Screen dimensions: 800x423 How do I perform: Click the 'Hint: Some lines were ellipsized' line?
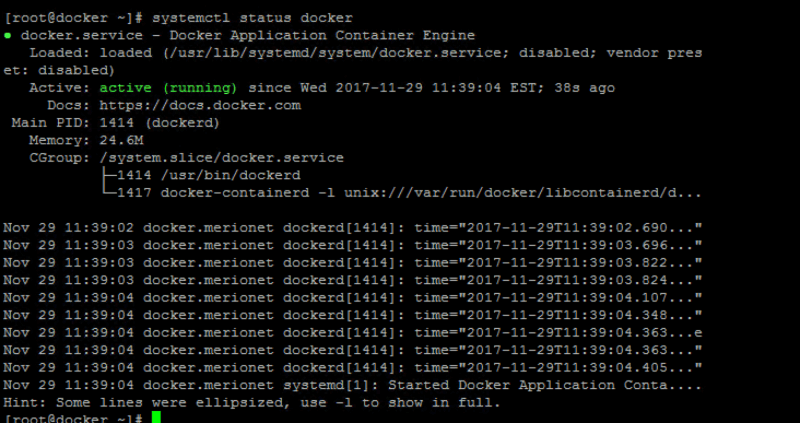point(252,403)
